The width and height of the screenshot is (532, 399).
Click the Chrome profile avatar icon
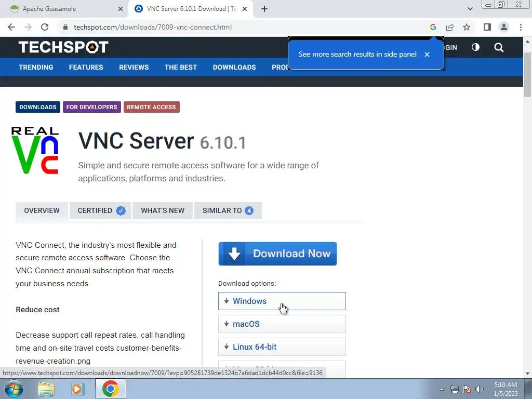coord(504,27)
